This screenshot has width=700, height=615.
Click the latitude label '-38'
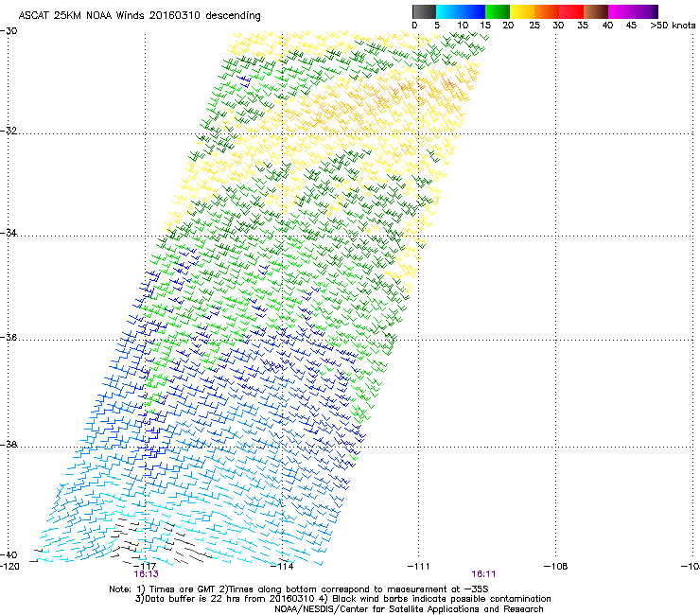click(9, 445)
